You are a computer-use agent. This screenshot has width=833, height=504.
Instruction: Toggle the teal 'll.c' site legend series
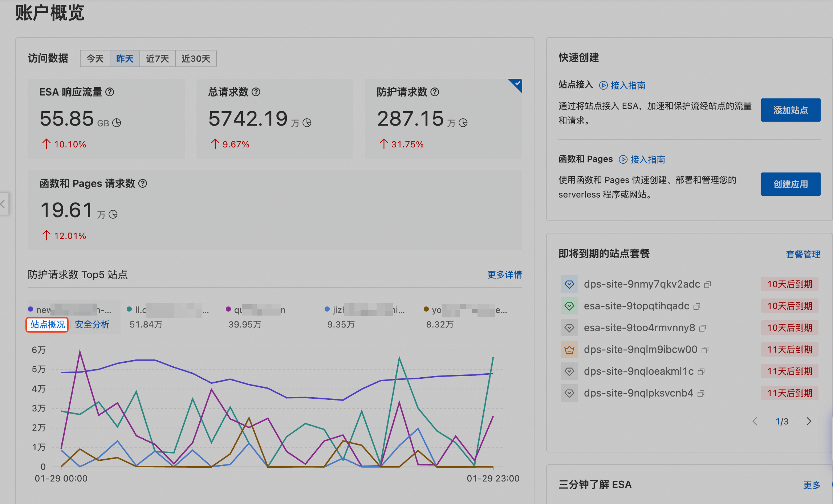click(130, 309)
